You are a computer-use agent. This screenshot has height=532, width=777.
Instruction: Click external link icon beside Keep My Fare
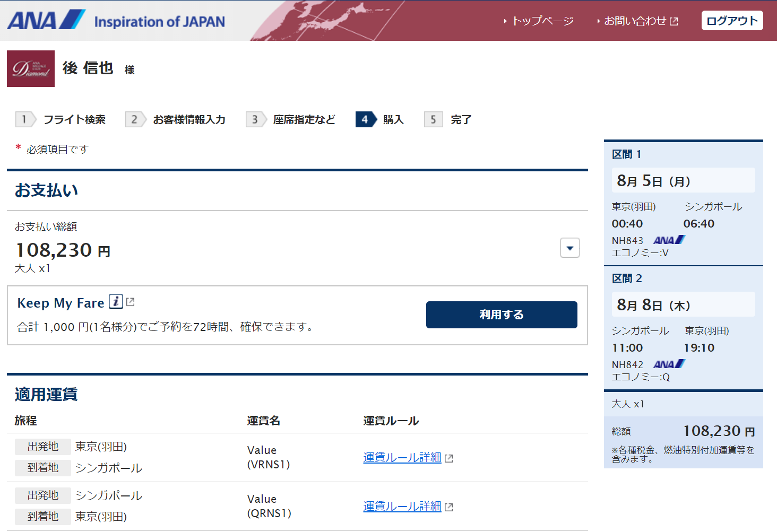coord(131,302)
